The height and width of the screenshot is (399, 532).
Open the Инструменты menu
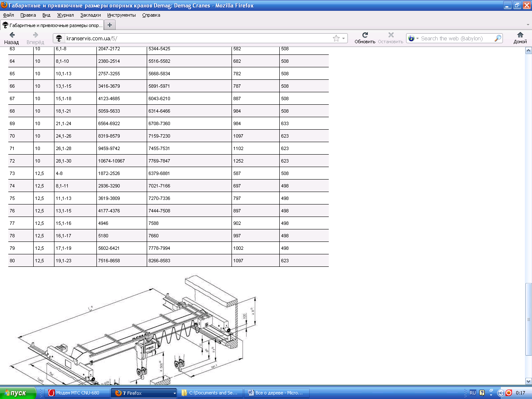pyautogui.click(x=121, y=15)
